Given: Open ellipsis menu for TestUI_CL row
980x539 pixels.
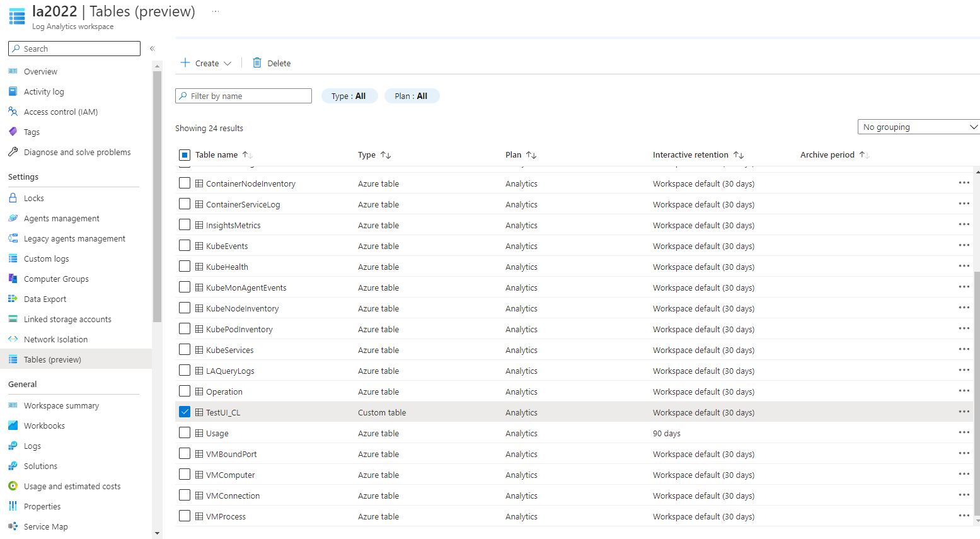Looking at the screenshot, I should tap(964, 412).
